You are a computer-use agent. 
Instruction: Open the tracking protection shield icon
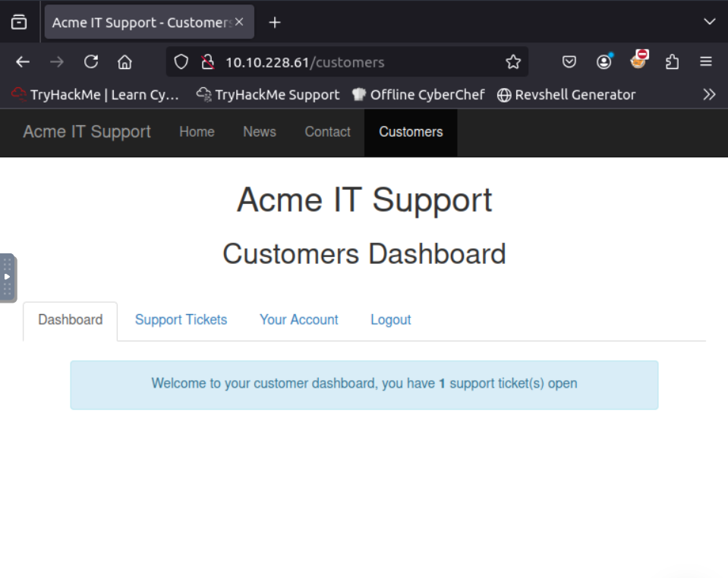coord(181,62)
